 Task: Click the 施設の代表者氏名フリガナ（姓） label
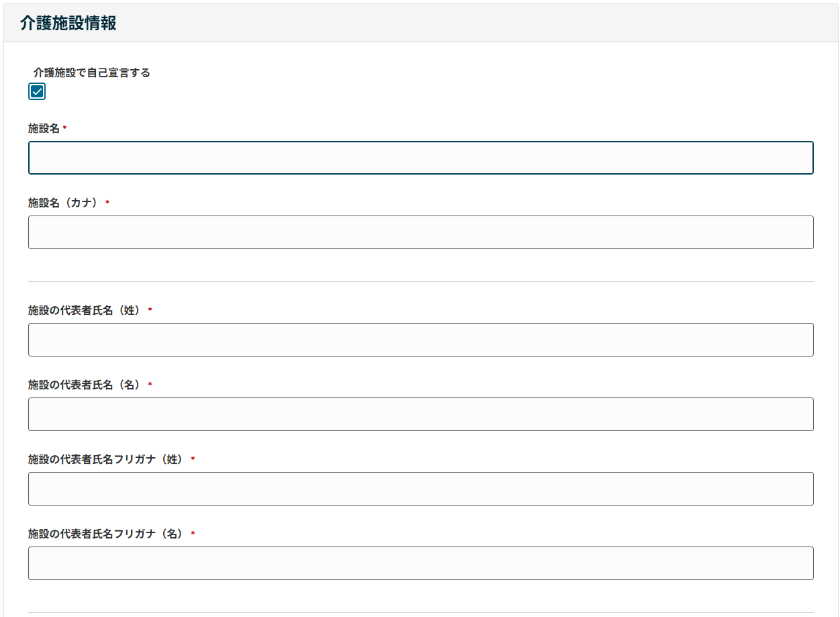(107, 459)
